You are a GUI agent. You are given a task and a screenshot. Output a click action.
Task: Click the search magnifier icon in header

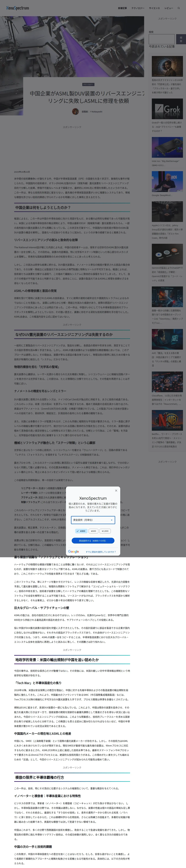pos(179,8)
